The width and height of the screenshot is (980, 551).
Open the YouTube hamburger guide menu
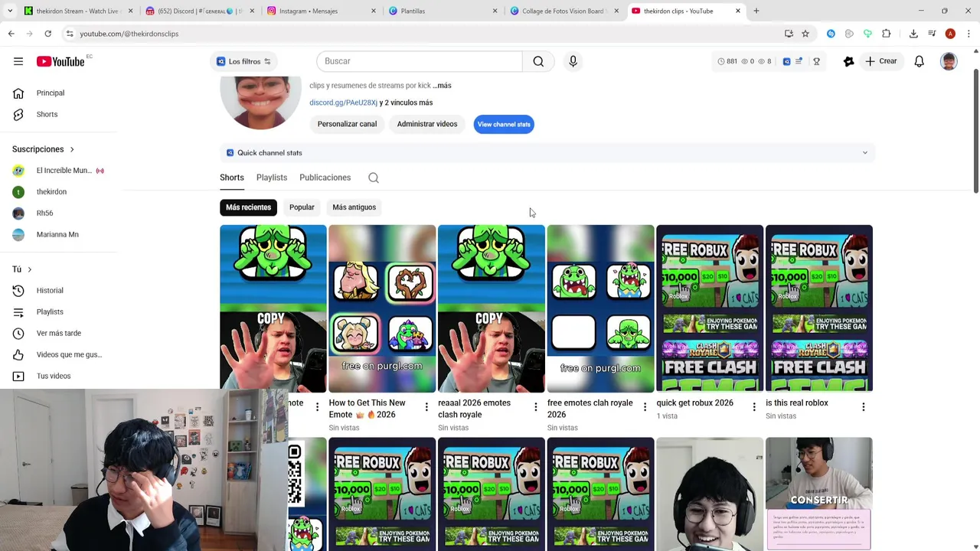point(18,61)
